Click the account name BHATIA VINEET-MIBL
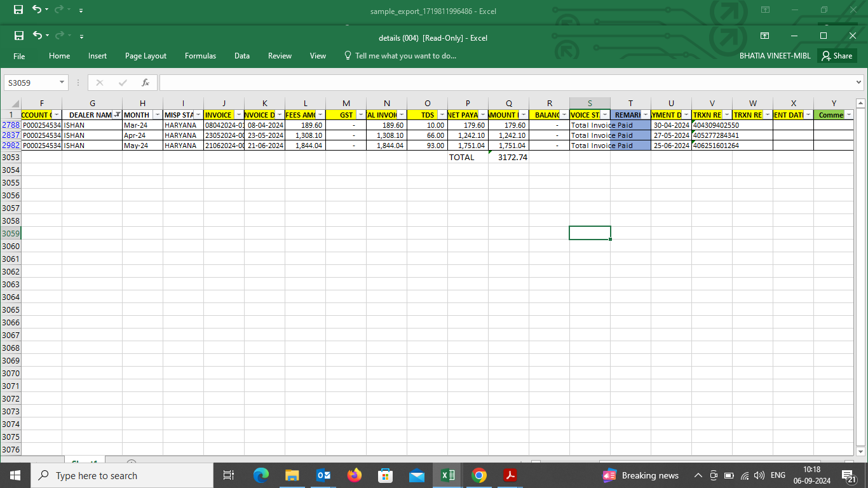 point(775,56)
